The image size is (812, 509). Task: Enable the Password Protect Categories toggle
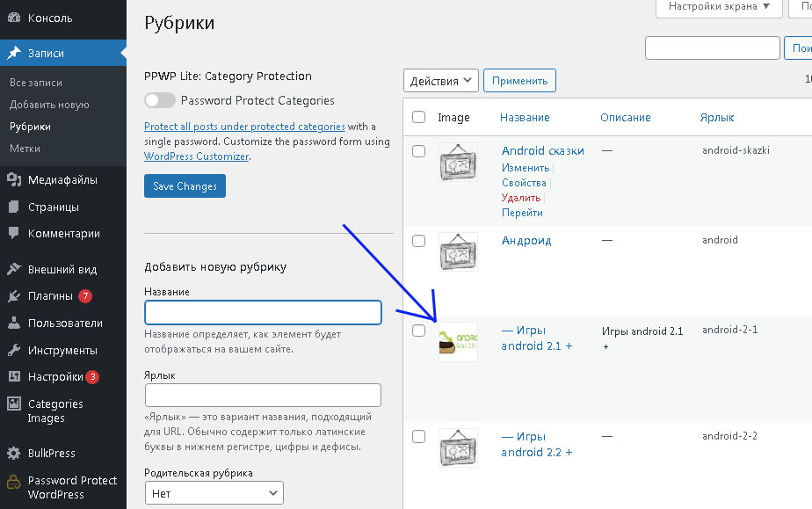159,101
